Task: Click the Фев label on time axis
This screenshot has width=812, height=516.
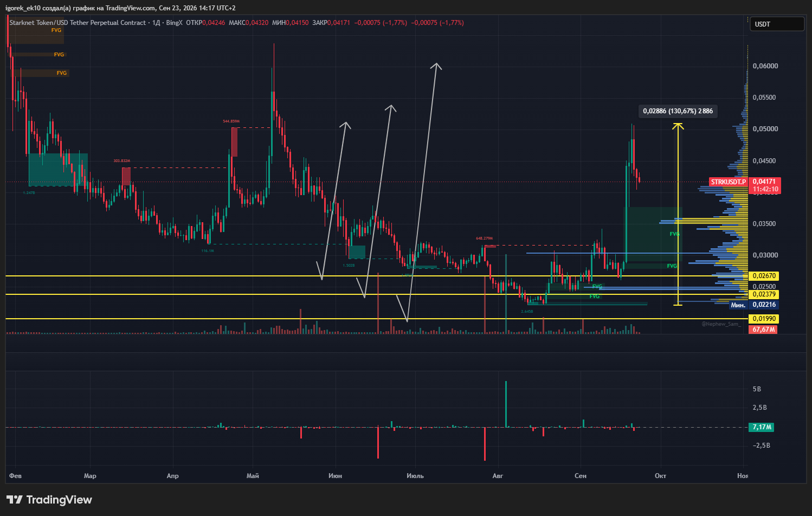Action: [x=16, y=476]
